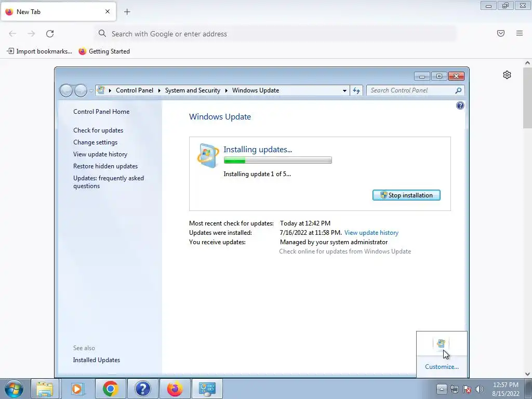
Task: Click Check for updates in sidebar
Action: point(98,130)
